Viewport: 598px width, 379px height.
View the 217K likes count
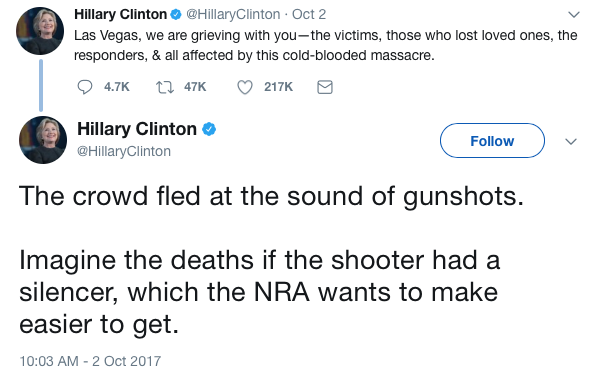coord(278,87)
